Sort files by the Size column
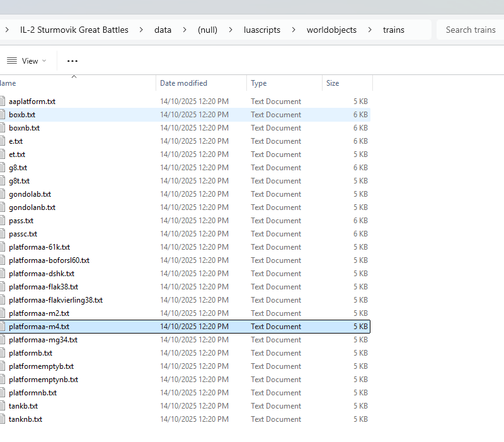504x442 pixels. pyautogui.click(x=333, y=83)
